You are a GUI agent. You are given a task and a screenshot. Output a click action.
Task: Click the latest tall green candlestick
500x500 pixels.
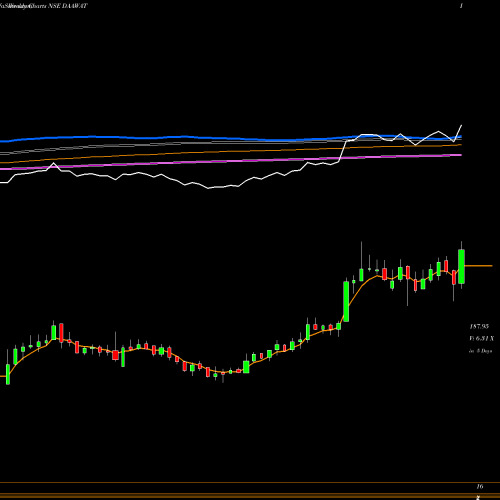461,266
